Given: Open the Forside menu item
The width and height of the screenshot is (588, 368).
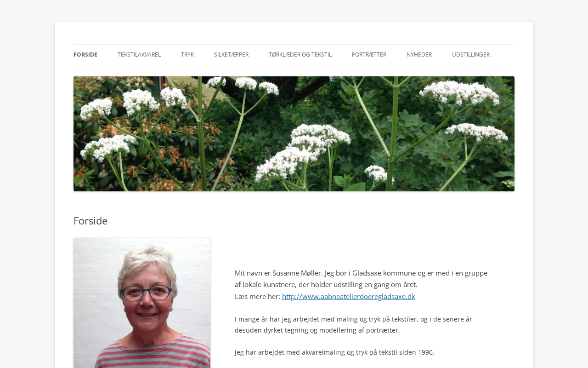Looking at the screenshot, I should pos(85,55).
